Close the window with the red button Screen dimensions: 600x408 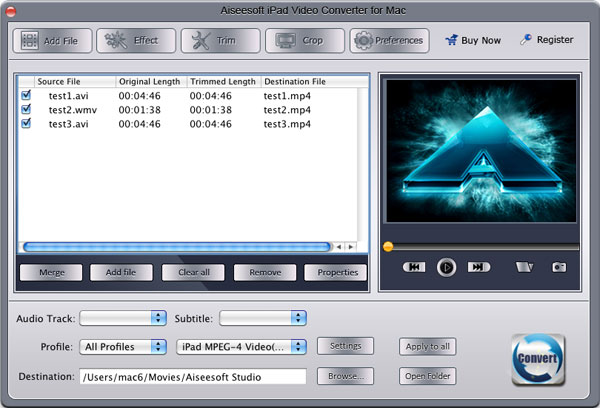point(11,11)
